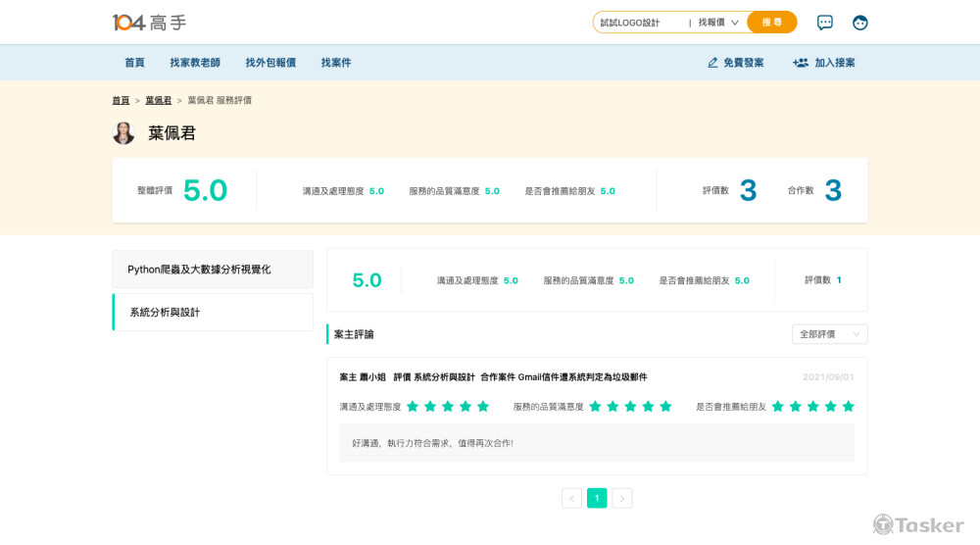Image resolution: width=980 pixels, height=545 pixels.
Task: Click the 葉佩君 breadcrumb link
Action: pos(158,100)
